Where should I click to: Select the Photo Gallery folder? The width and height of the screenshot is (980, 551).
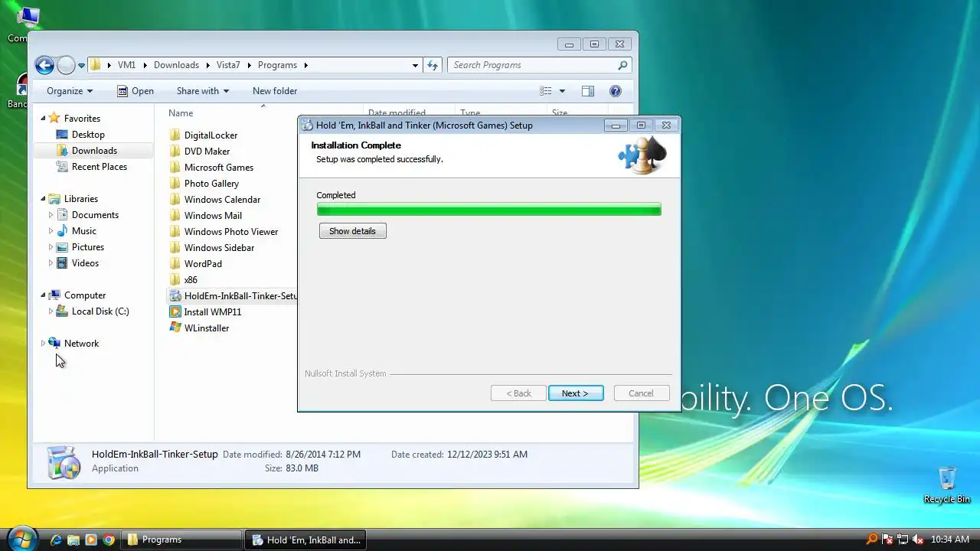[211, 184]
